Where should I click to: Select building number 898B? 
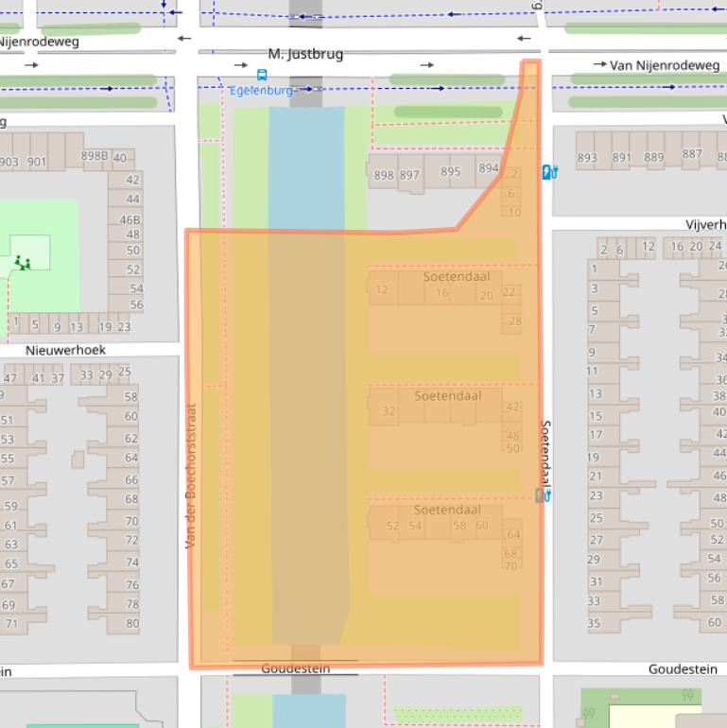(95, 156)
